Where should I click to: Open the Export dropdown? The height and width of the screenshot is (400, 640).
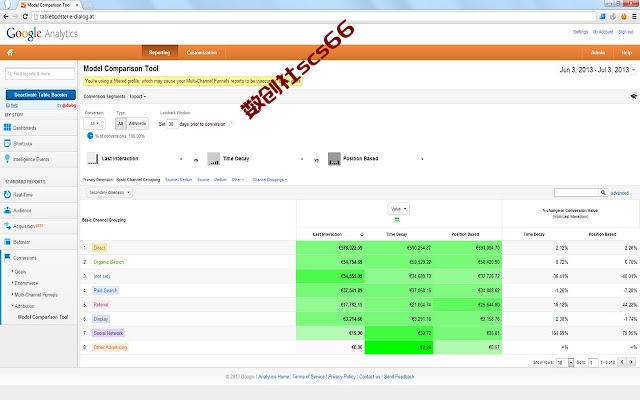click(x=138, y=96)
